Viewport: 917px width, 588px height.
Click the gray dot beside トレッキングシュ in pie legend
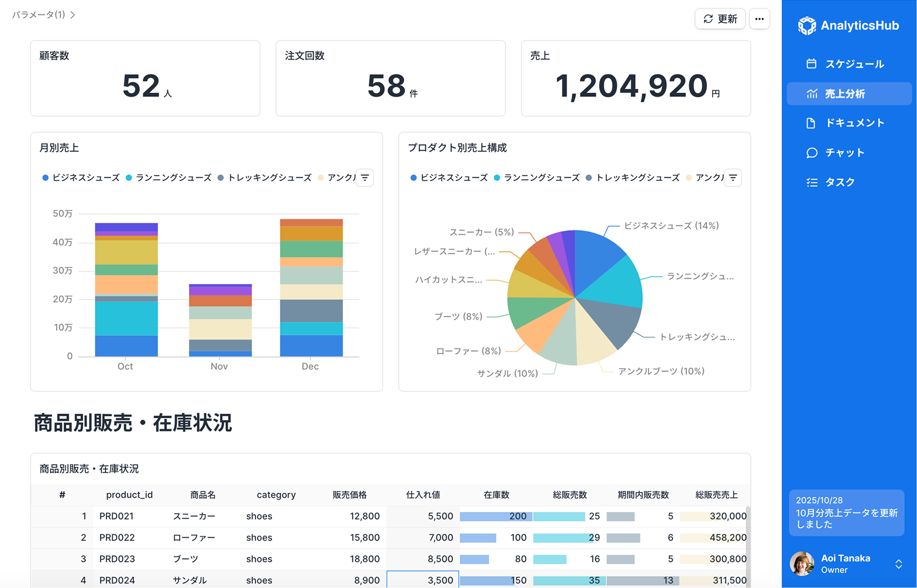pos(589,177)
